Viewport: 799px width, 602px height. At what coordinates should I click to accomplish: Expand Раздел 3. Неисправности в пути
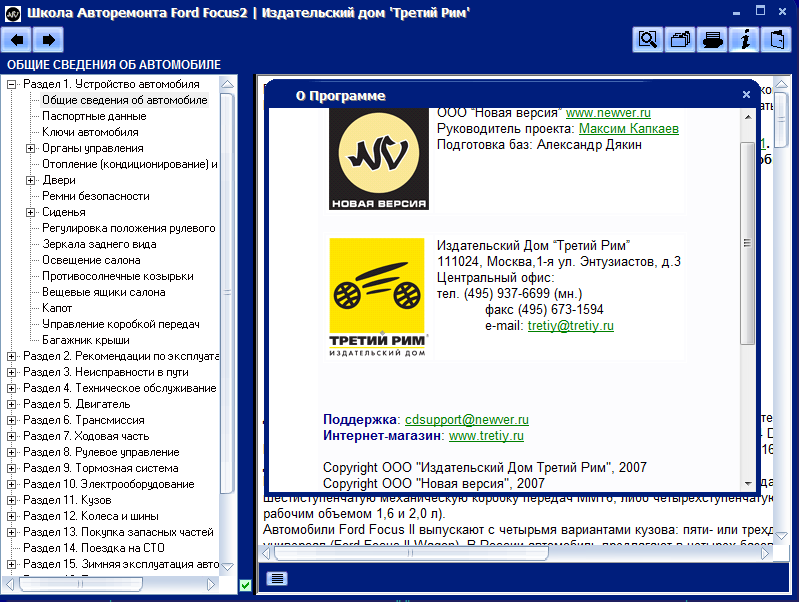11,372
